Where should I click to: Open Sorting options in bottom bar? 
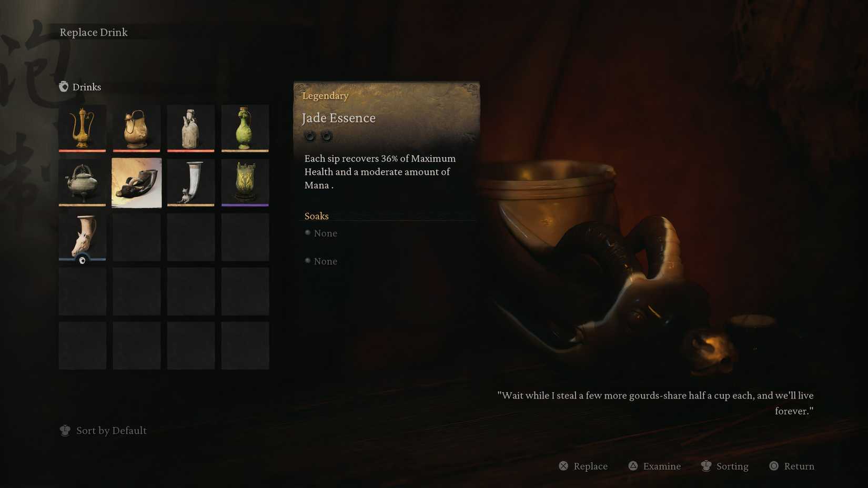(x=725, y=466)
